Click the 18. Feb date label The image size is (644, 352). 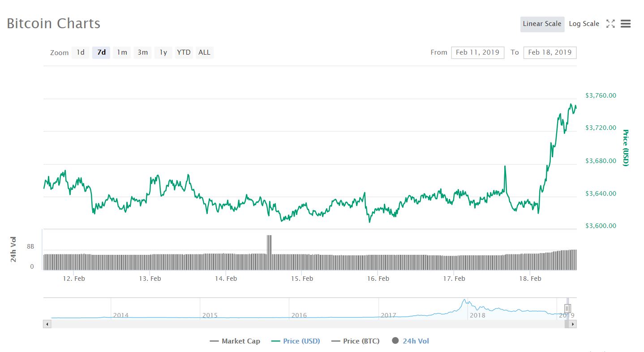(530, 279)
